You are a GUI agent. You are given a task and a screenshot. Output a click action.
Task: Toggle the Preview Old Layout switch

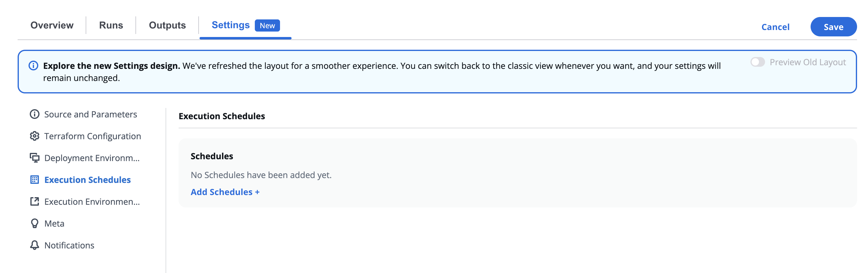(757, 62)
